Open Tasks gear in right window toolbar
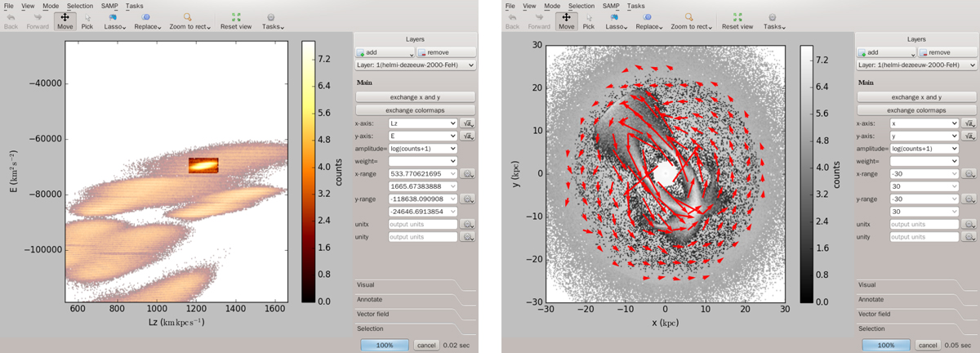Screen dimensions: 980x353 pyautogui.click(x=773, y=20)
